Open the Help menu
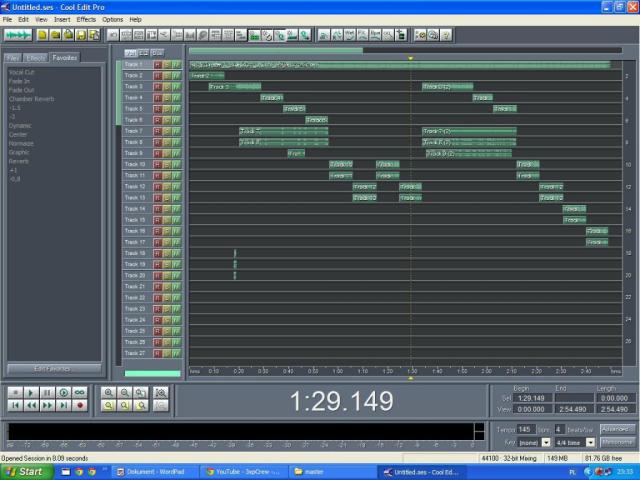Viewport: 640px width, 480px height. [x=136, y=20]
